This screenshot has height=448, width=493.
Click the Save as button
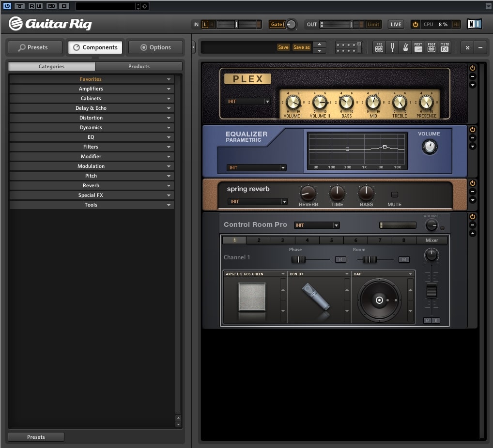(x=302, y=47)
